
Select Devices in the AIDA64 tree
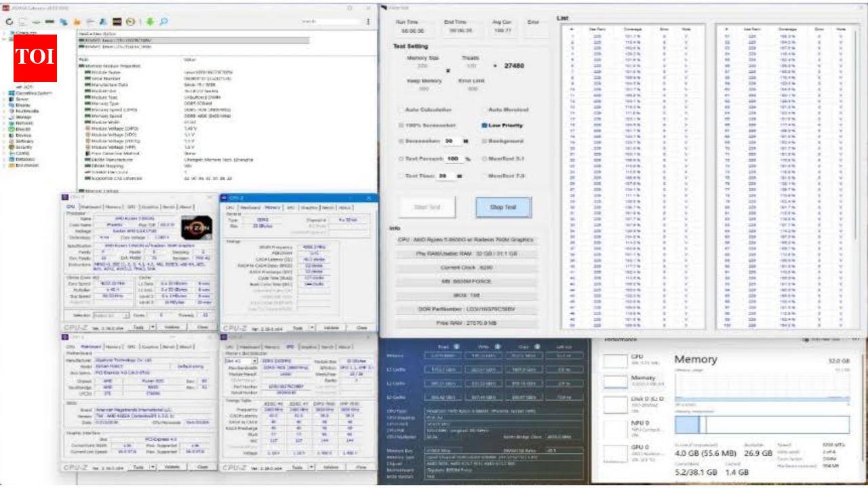tap(23, 135)
